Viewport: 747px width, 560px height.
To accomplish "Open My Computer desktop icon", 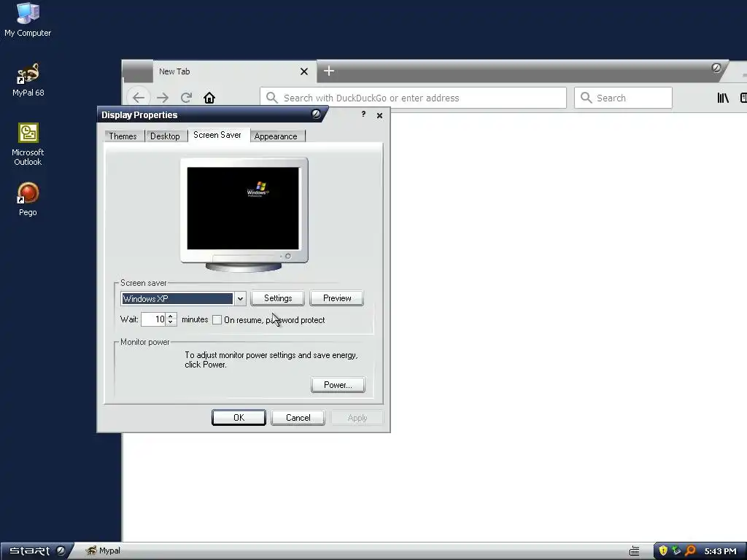I will point(28,19).
